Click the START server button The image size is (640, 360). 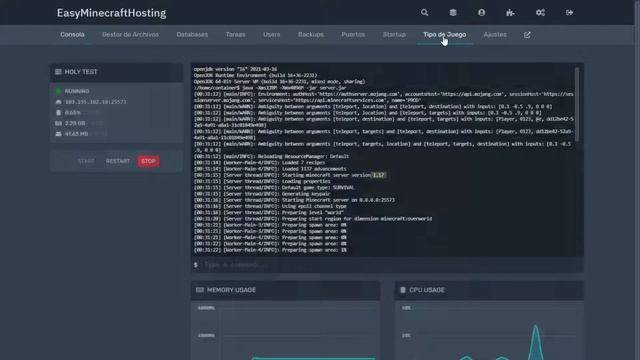tap(86, 161)
